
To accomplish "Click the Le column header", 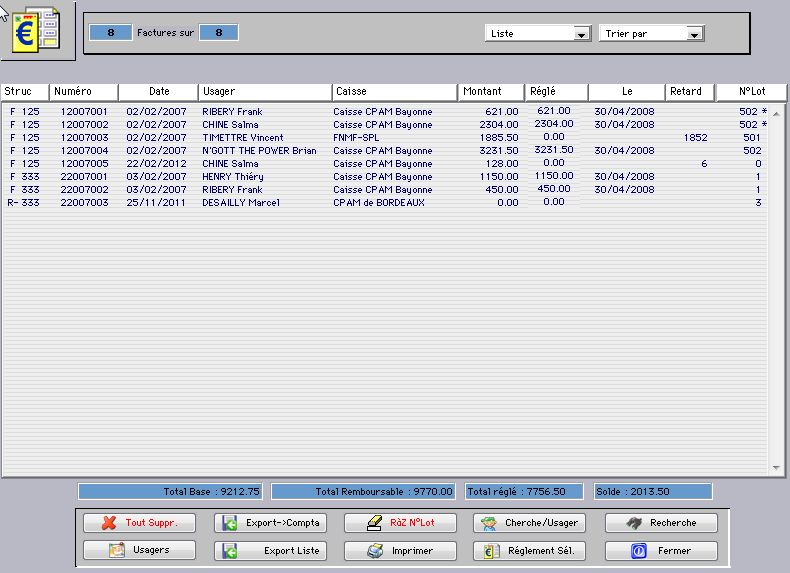I will [x=627, y=92].
